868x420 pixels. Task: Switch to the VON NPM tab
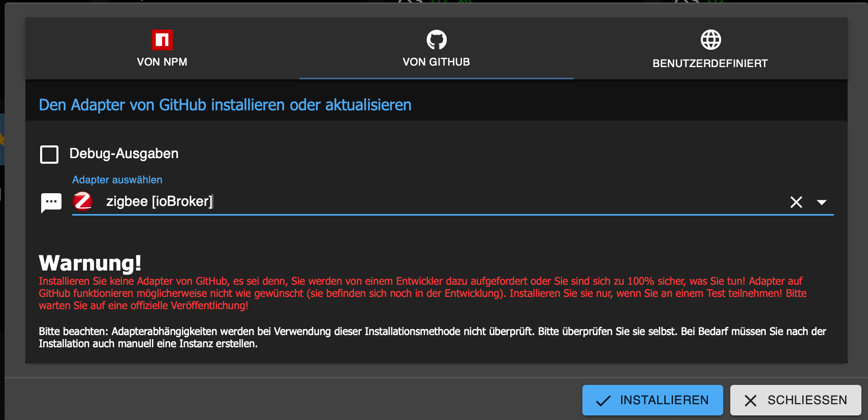click(162, 48)
